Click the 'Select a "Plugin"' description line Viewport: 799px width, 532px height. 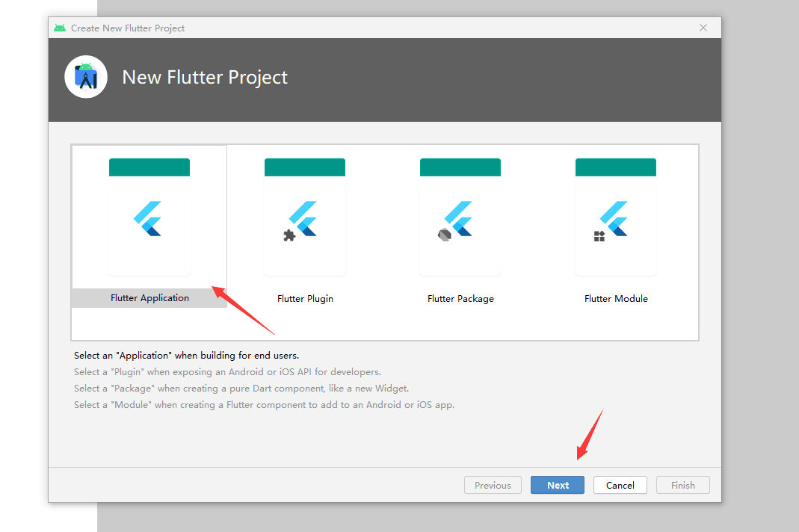(x=227, y=372)
